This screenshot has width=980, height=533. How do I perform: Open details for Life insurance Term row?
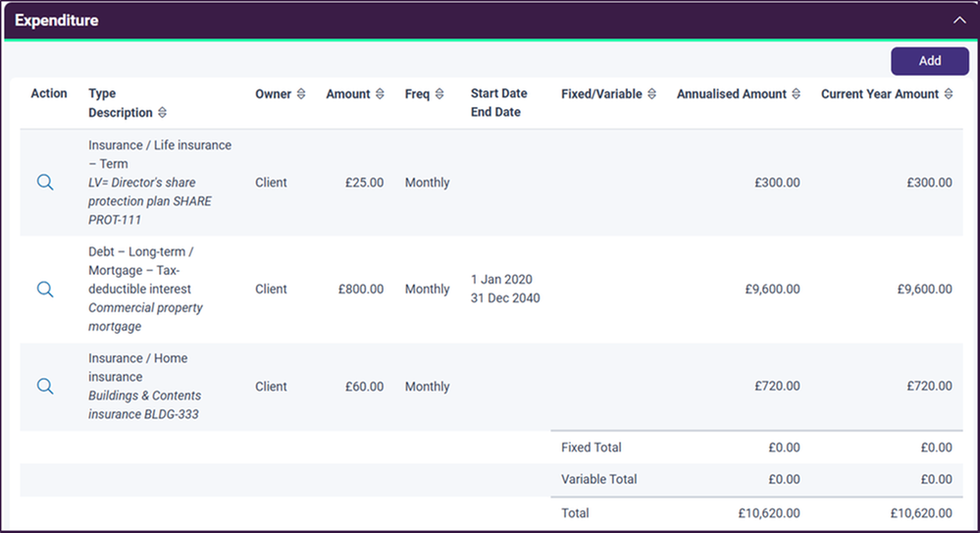pos(45,183)
